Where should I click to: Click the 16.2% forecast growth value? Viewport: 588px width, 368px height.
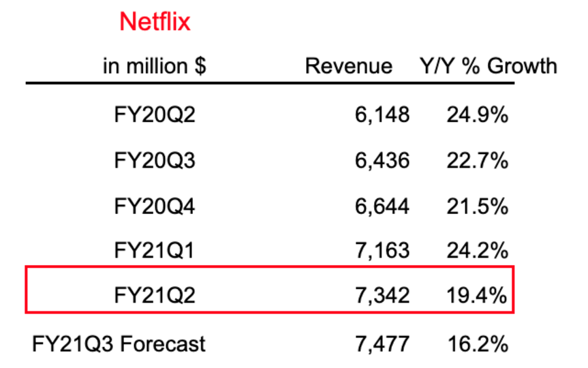pyautogui.click(x=478, y=344)
